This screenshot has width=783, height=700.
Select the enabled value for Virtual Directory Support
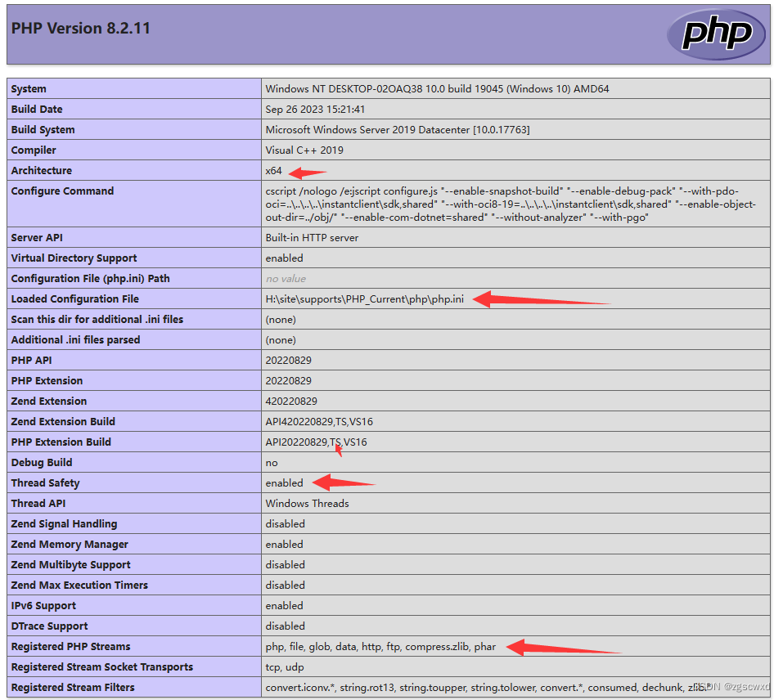(x=284, y=258)
